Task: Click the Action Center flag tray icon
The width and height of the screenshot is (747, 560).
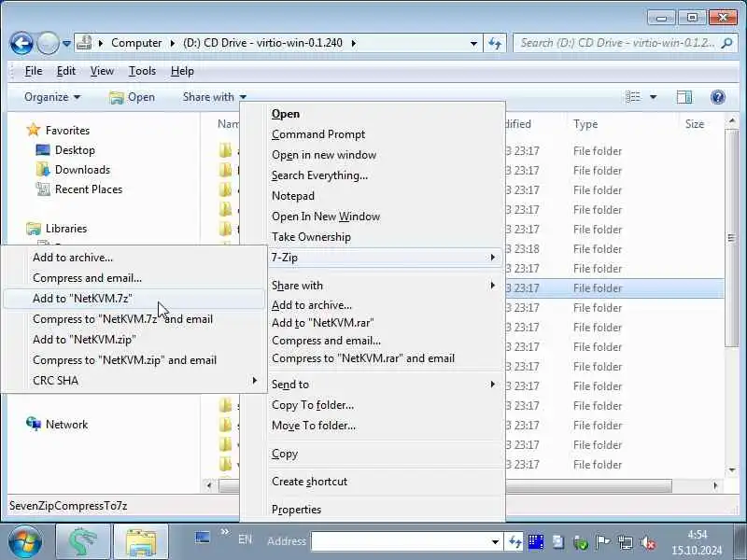Action: click(x=602, y=542)
